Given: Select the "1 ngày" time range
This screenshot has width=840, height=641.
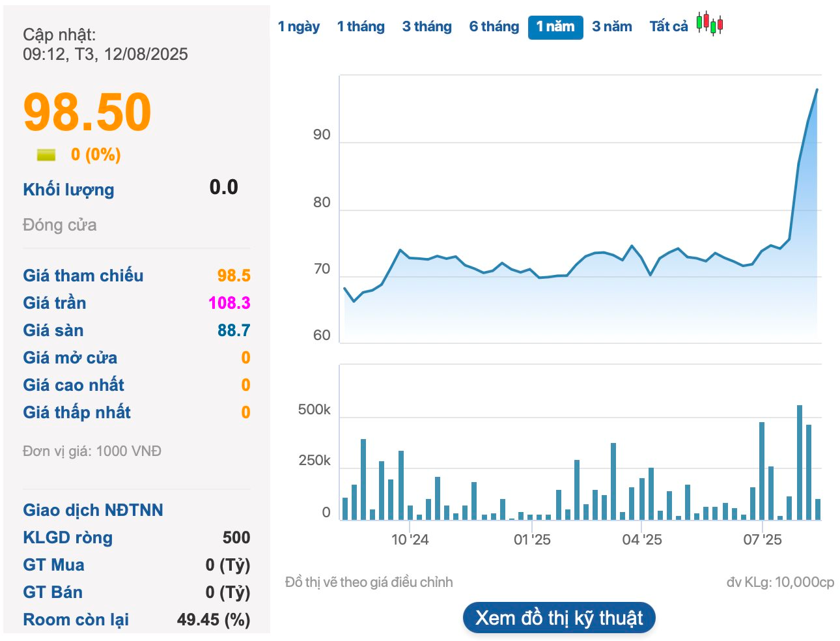Looking at the screenshot, I should 299,26.
